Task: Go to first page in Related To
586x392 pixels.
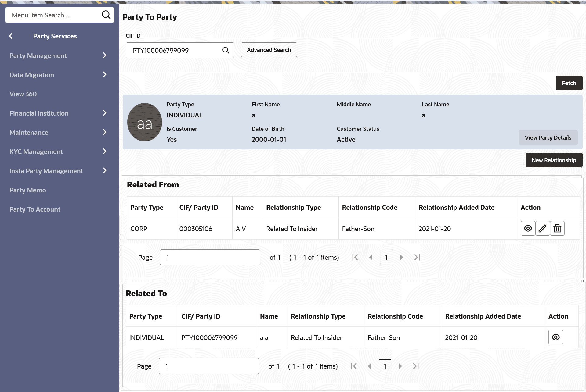Action: [354, 366]
